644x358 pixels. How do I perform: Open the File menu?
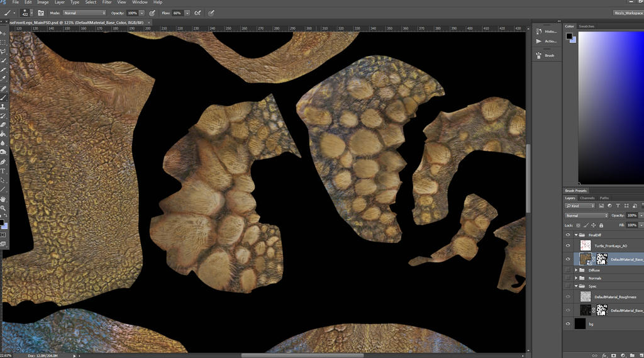click(16, 2)
